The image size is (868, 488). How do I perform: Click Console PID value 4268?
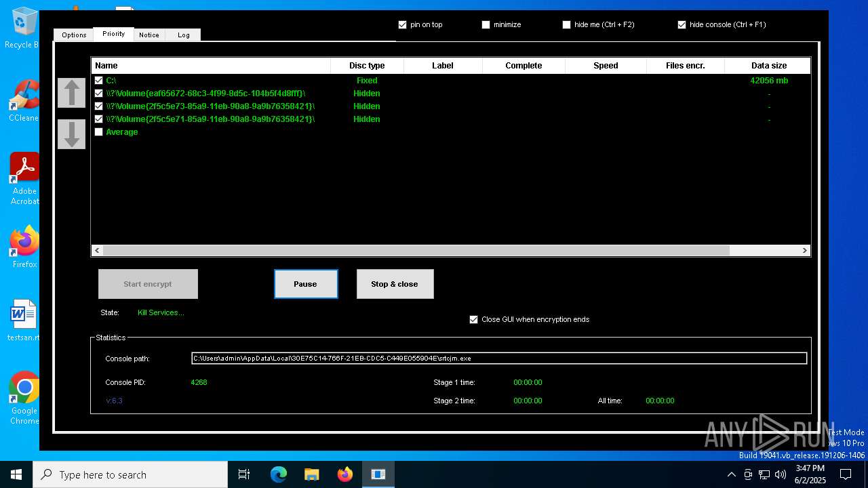[199, 382]
